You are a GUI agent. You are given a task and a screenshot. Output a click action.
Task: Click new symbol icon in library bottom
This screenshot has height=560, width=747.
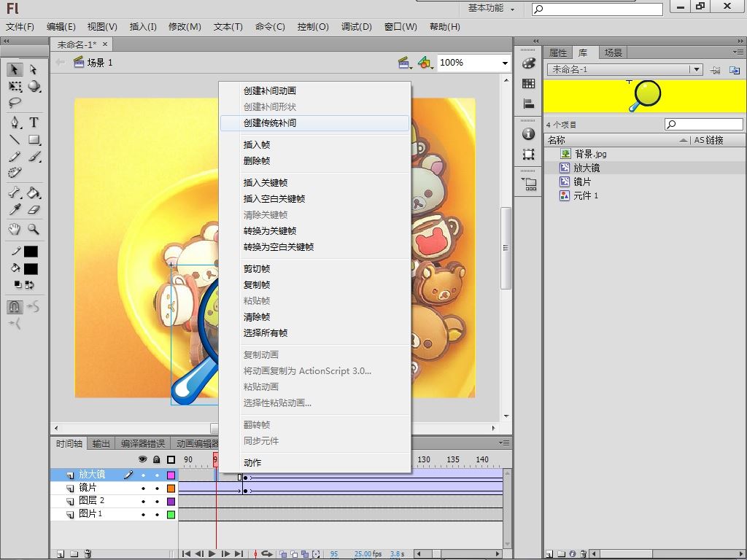point(549,554)
